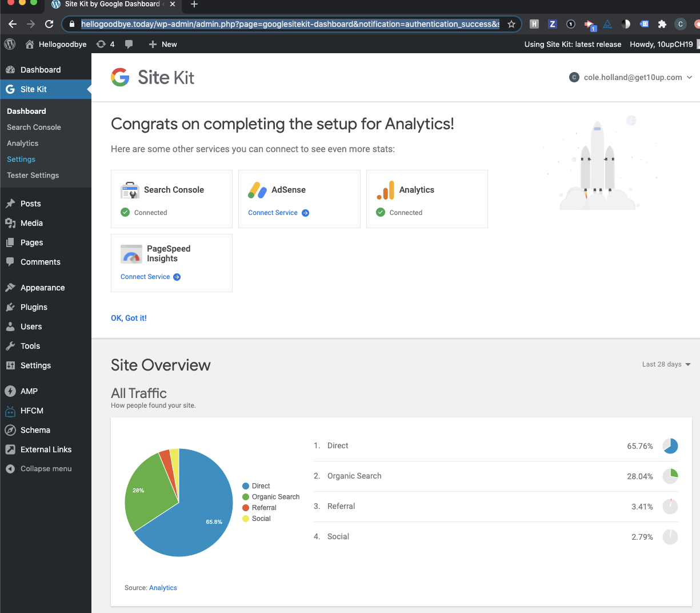Reload the page with refresh icon

point(49,24)
